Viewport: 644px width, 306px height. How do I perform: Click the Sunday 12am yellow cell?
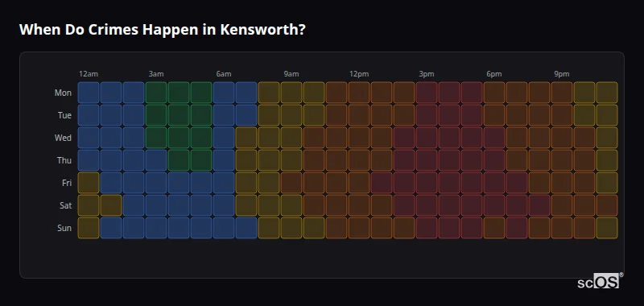click(x=89, y=228)
